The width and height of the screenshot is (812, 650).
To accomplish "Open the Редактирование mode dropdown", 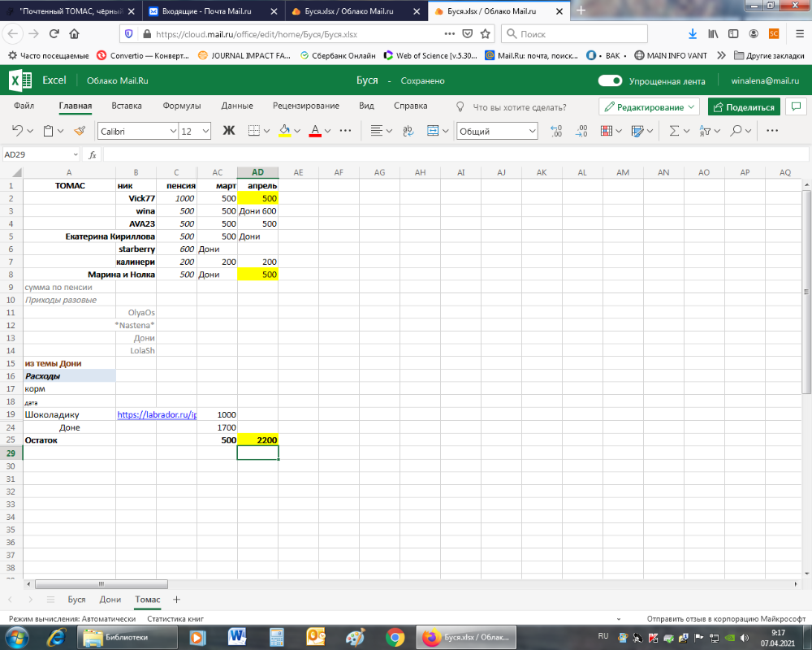I will (650, 107).
